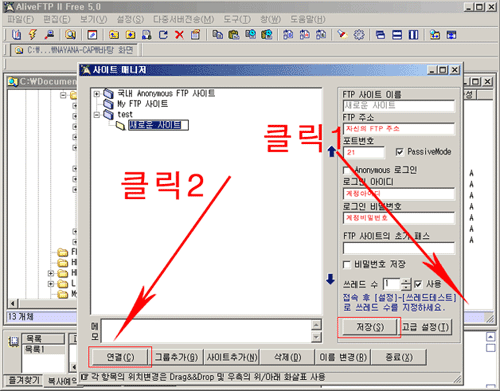500x391 pixels.
Task: Click the 메모 text area
Action: [207, 331]
